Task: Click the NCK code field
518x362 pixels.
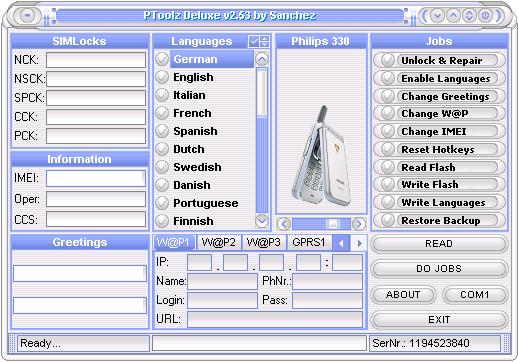Action: pos(96,60)
